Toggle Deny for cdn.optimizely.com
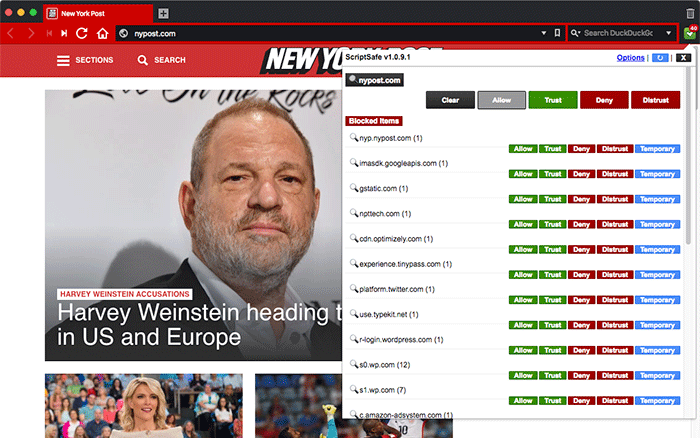 click(580, 251)
